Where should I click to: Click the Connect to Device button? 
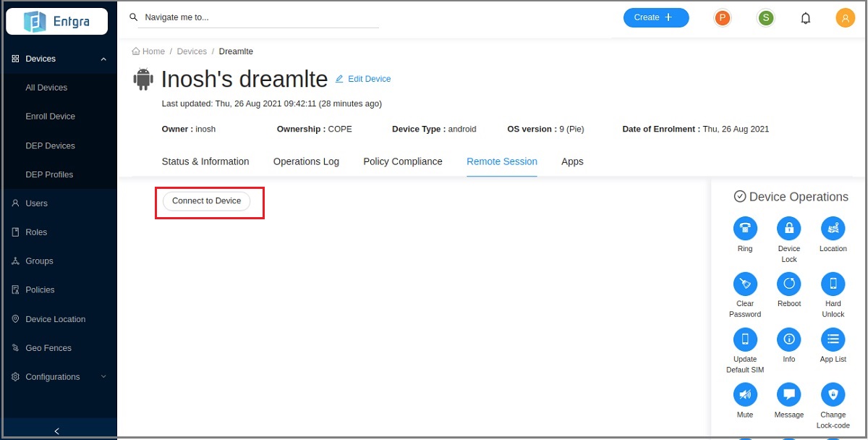206,201
